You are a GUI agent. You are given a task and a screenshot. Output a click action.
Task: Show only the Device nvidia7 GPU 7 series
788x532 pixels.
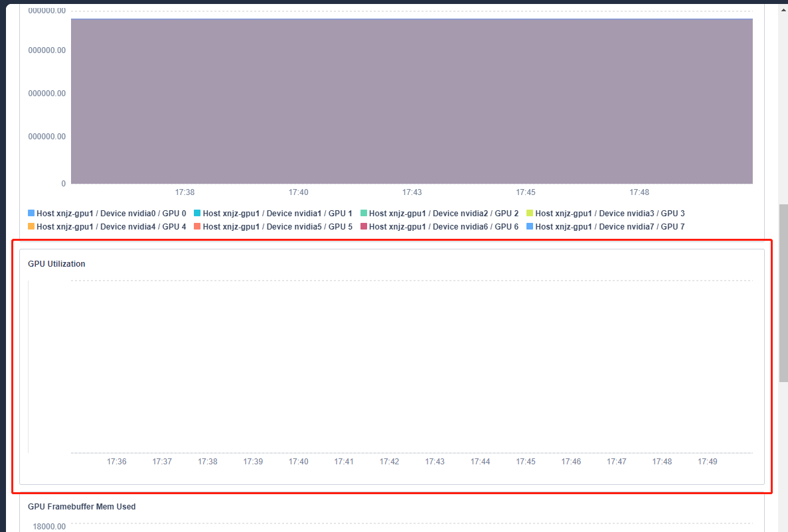click(x=607, y=226)
